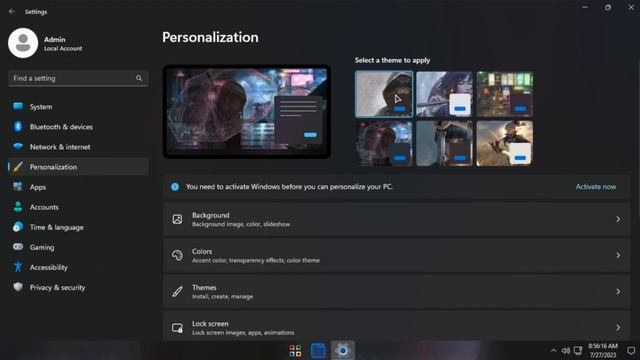Select the Personalization category

(x=78, y=167)
